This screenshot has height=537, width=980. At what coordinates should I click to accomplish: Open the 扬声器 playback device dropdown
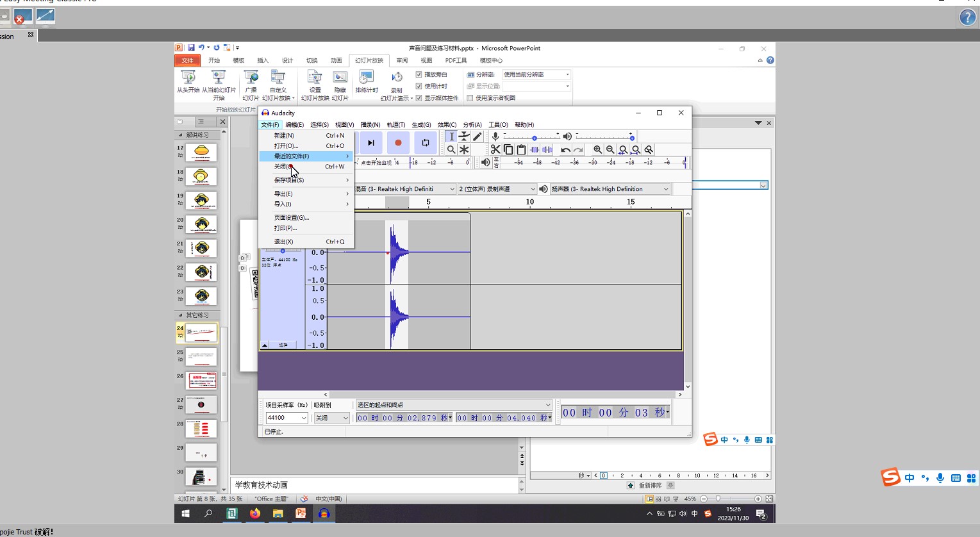pyautogui.click(x=610, y=189)
